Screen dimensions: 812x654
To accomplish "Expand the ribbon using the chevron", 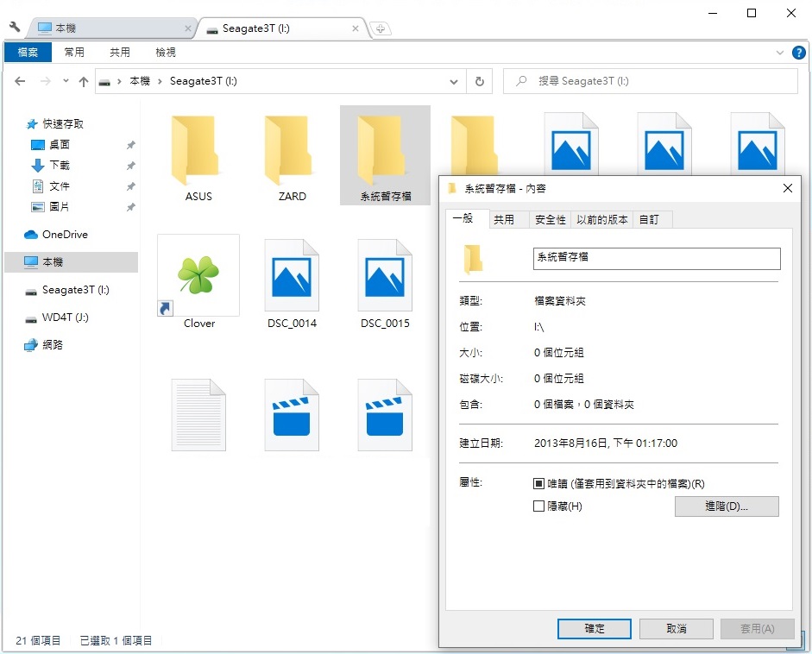I will tap(780, 53).
